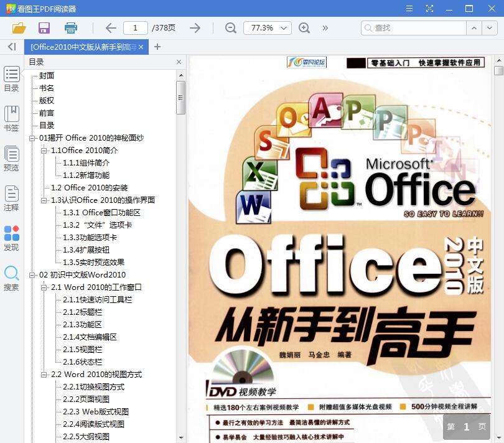This screenshot has height=443, width=504.
Task: Show more toolbar tools double chevron
Action: tap(325, 28)
